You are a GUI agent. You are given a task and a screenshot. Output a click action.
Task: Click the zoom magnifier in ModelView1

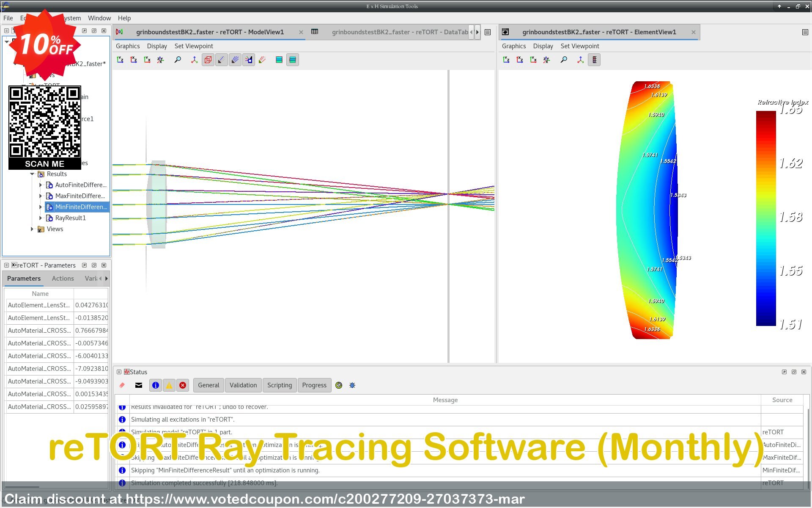(x=178, y=60)
